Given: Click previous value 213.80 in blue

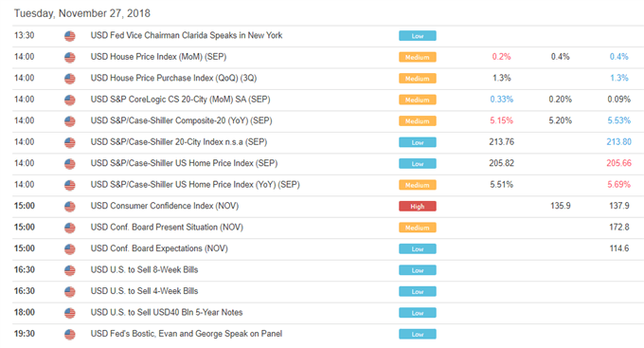Looking at the screenshot, I should pos(619,142).
